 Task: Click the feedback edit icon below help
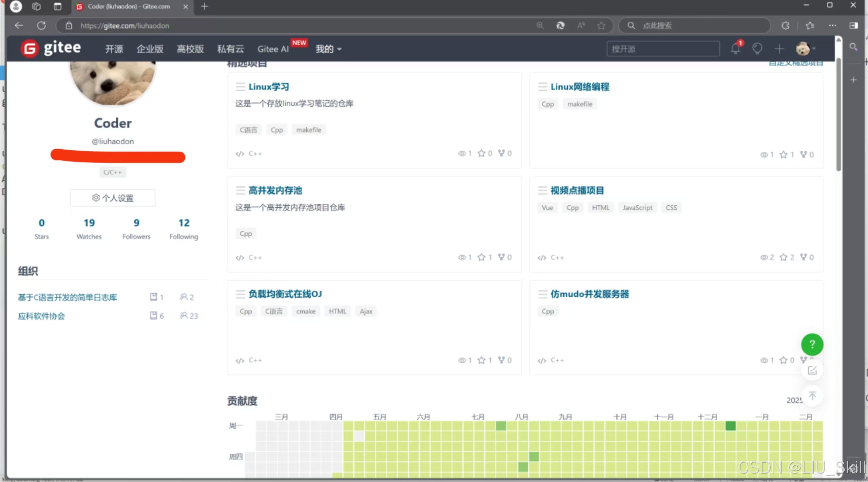(812, 370)
